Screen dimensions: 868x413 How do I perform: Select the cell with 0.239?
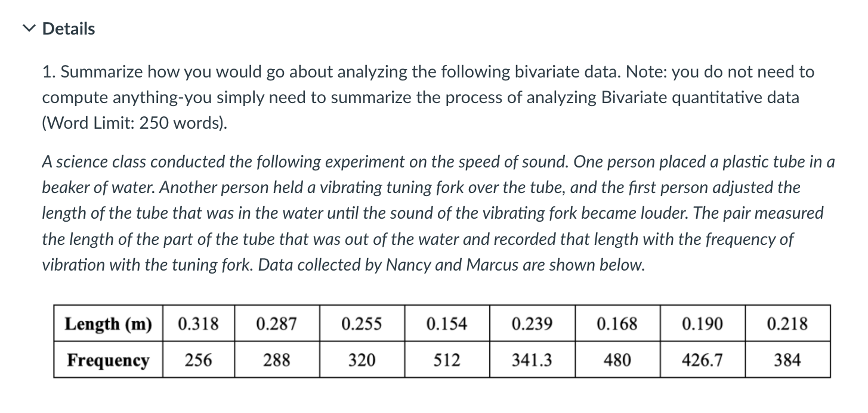tap(532, 325)
